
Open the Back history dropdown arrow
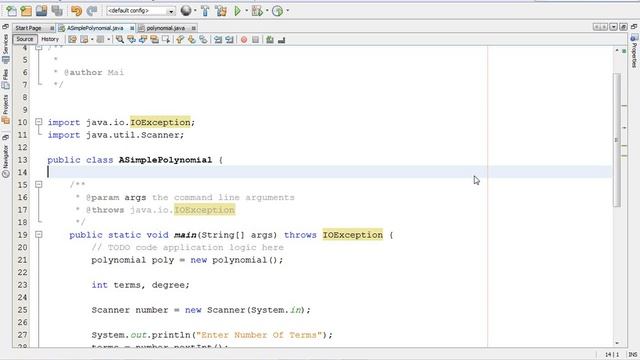pyautogui.click(x=92, y=40)
